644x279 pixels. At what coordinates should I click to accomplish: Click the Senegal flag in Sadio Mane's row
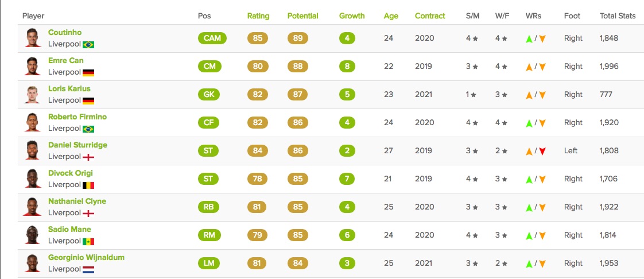pyautogui.click(x=88, y=242)
